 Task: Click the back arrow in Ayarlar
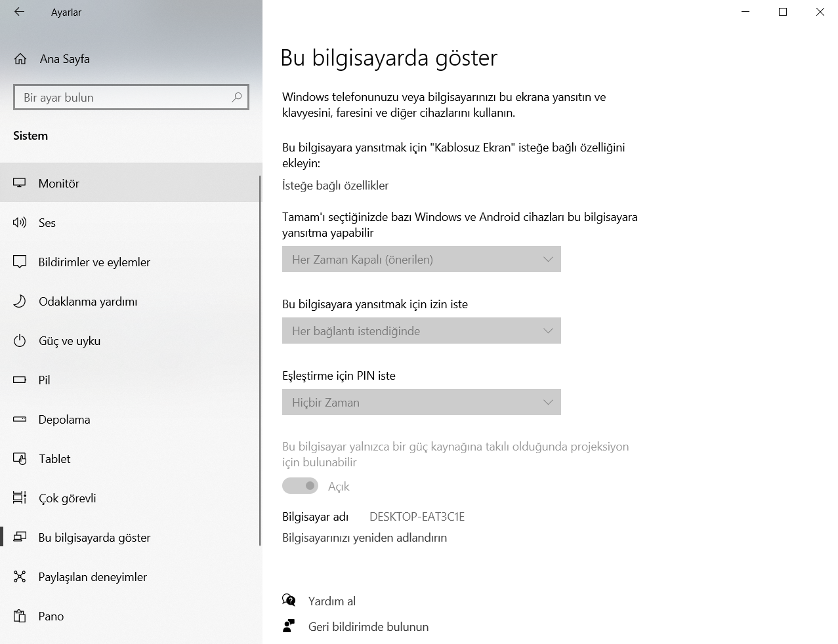(x=19, y=12)
